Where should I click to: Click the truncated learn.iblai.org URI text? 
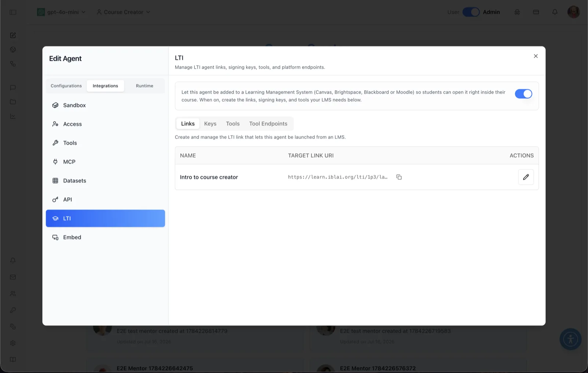[337, 177]
